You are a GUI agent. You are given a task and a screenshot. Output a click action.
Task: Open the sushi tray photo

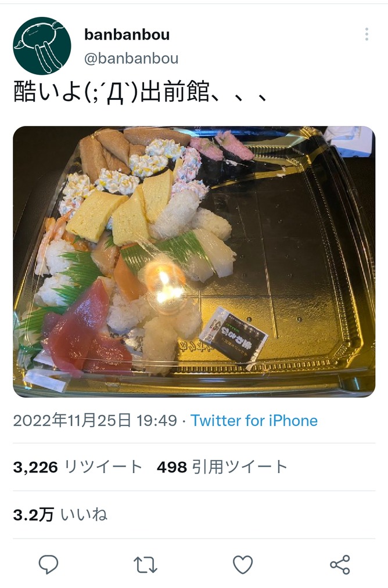(x=194, y=261)
